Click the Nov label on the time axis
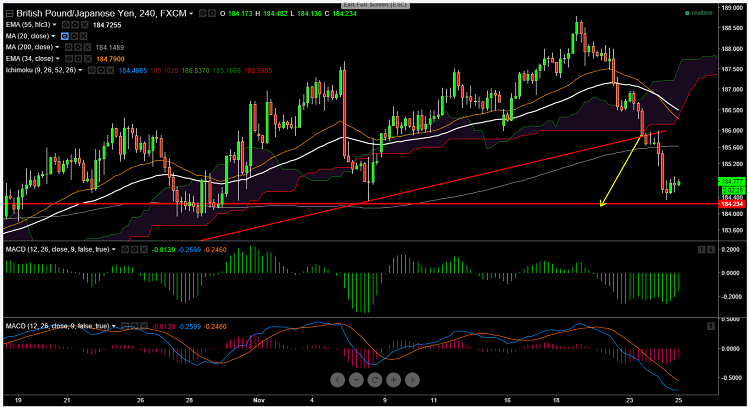Viewport: 748px width, 407px height. (259, 400)
